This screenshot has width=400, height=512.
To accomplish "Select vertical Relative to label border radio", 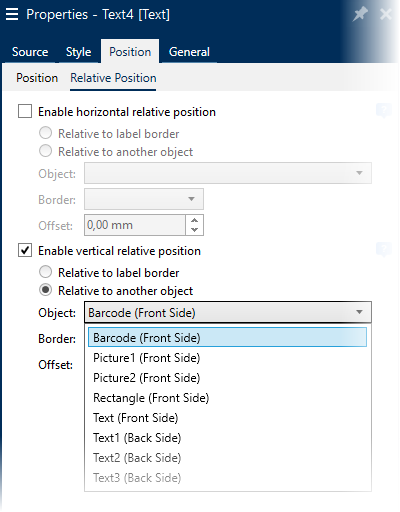I will coord(46,272).
